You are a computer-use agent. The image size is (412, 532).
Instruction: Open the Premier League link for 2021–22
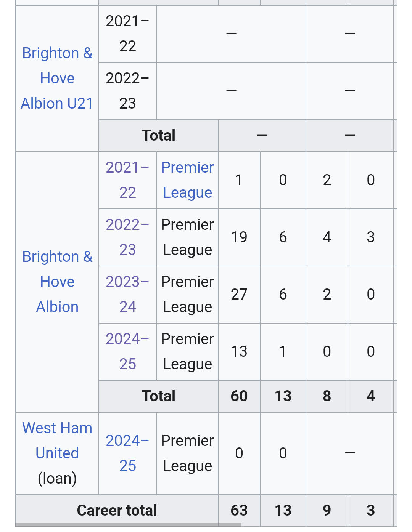tap(187, 180)
